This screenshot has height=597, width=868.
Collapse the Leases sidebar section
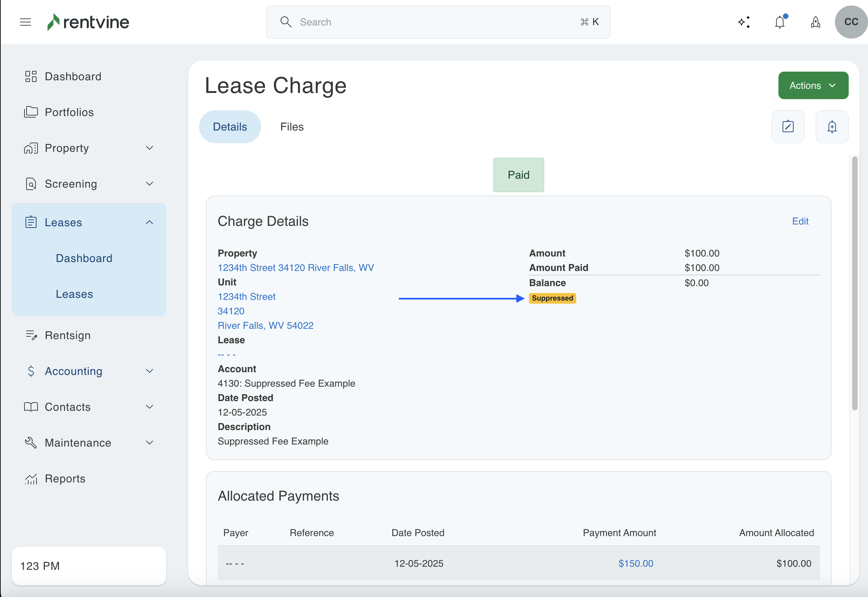(x=149, y=222)
